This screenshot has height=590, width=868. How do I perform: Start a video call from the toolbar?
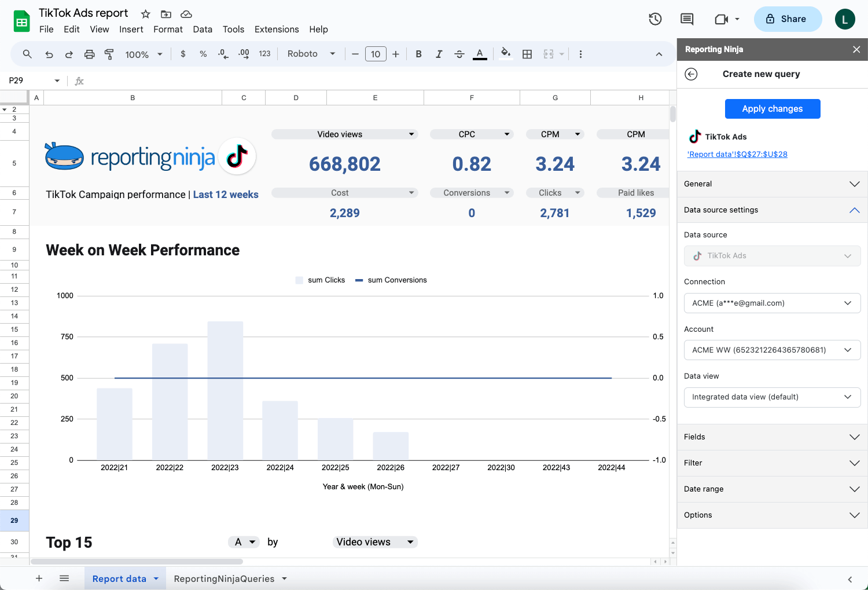722,19
